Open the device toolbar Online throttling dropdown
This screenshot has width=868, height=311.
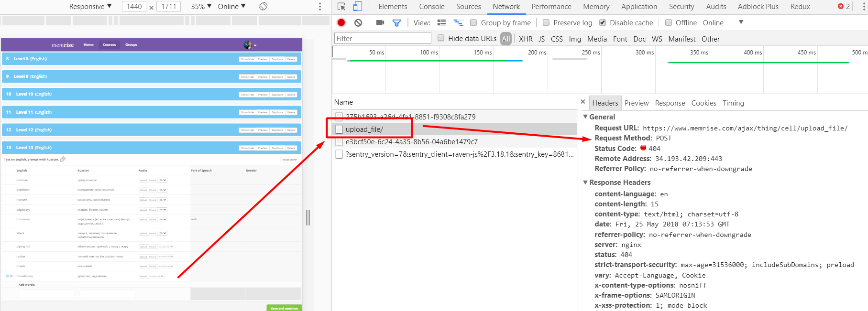[x=231, y=6]
